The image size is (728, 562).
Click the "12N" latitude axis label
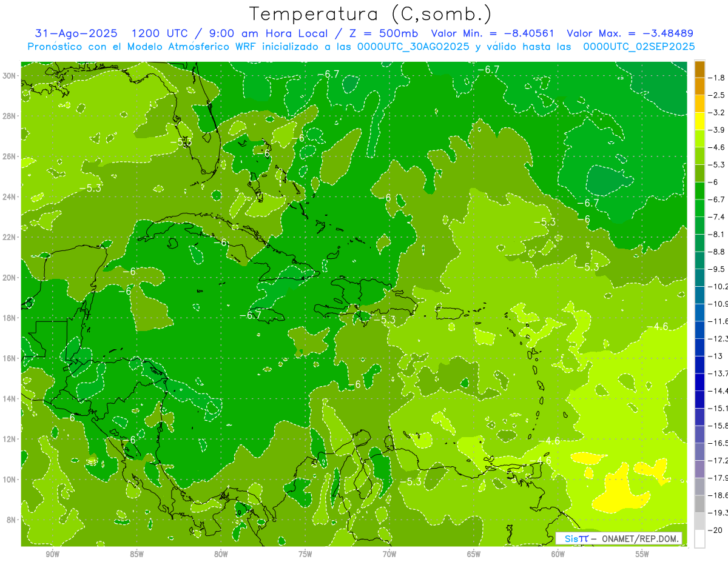9,439
